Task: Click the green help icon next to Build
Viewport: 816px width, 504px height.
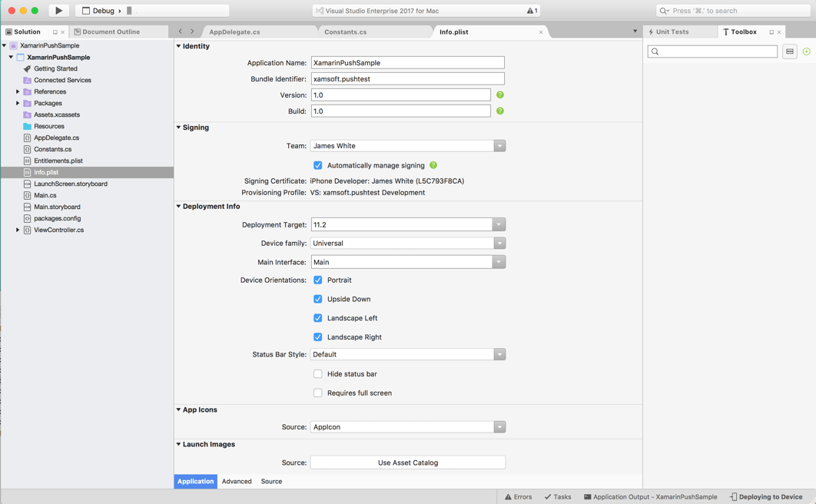Action: tap(500, 111)
